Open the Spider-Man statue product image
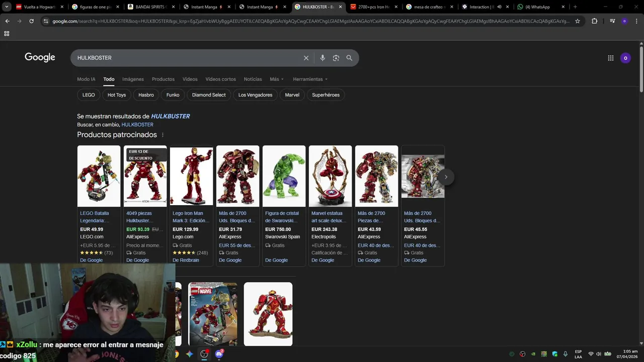The image size is (644, 362). 330,176
